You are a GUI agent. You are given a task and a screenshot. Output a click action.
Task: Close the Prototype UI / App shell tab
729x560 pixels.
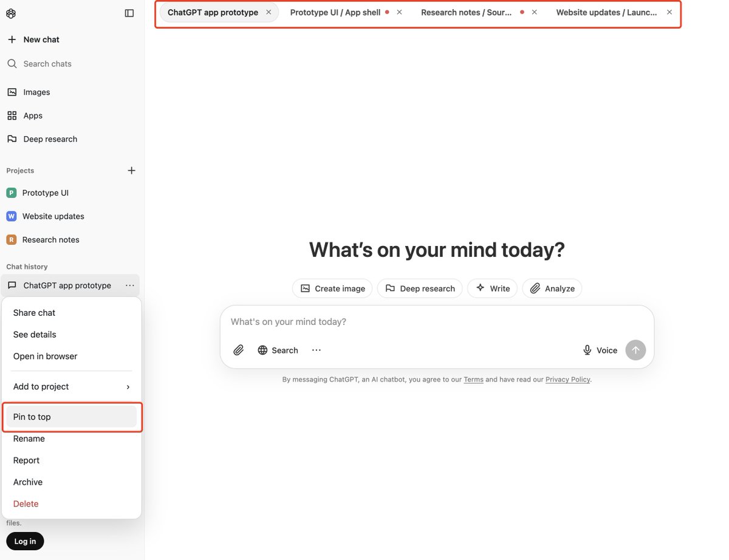click(399, 12)
